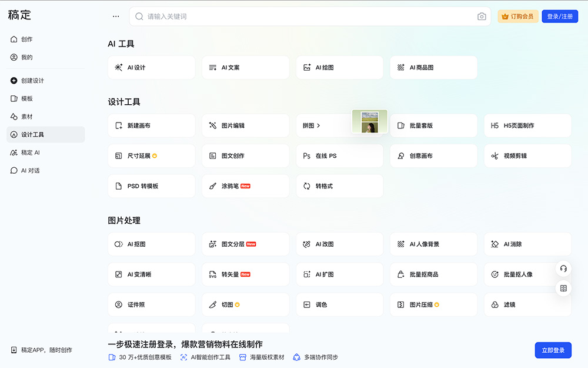The height and width of the screenshot is (368, 588).
Task: Select the AI 绘图 drawing tool
Action: click(x=339, y=67)
